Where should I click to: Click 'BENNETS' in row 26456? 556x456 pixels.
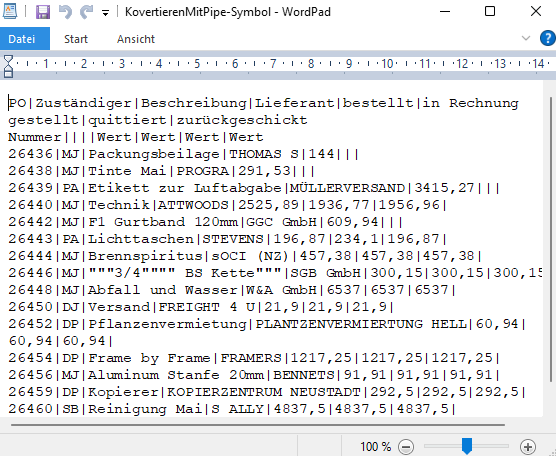point(304,376)
